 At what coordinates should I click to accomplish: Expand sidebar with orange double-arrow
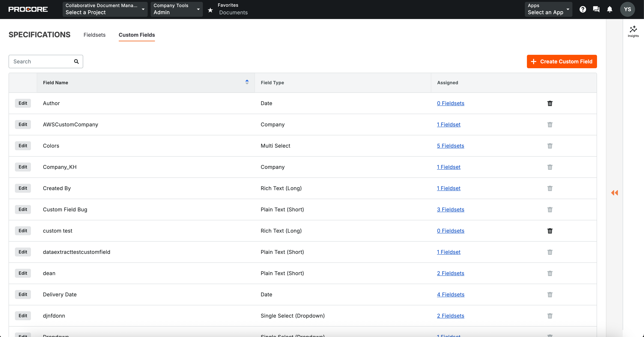click(614, 193)
